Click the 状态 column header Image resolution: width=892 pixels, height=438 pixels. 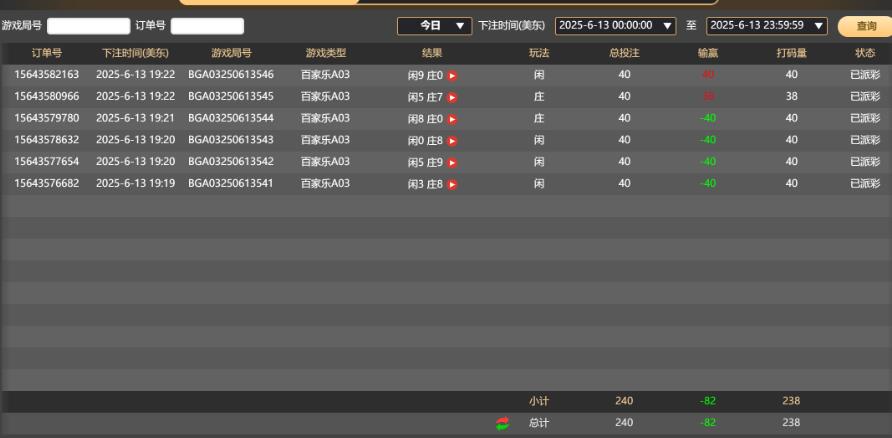[x=864, y=52]
